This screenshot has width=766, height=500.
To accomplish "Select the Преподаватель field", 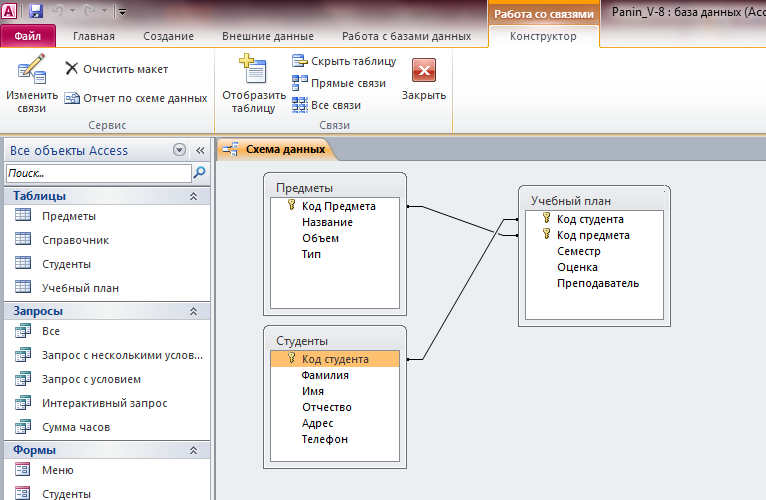I will point(594,283).
